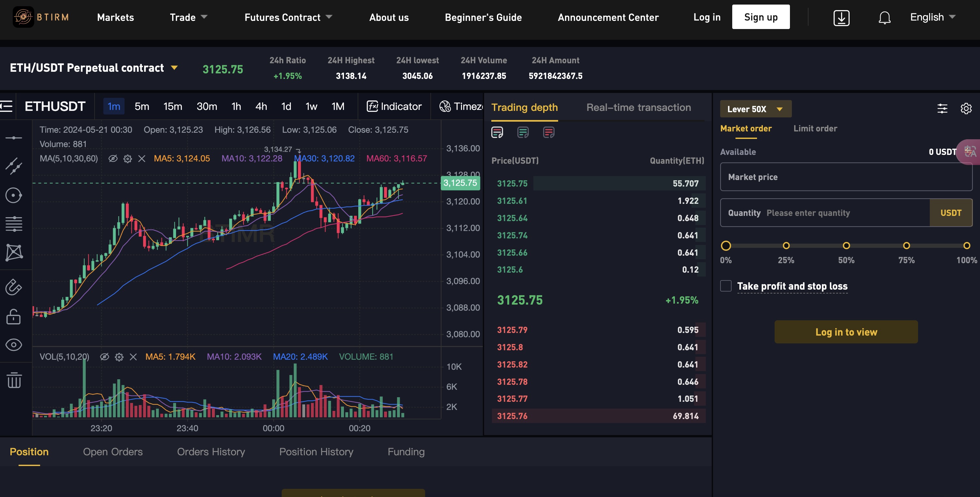Hide the MA indicator lines
980x497 pixels.
coord(113,159)
